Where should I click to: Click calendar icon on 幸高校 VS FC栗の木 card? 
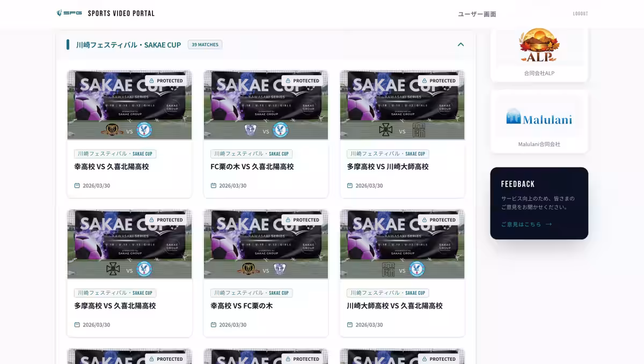coord(214,324)
